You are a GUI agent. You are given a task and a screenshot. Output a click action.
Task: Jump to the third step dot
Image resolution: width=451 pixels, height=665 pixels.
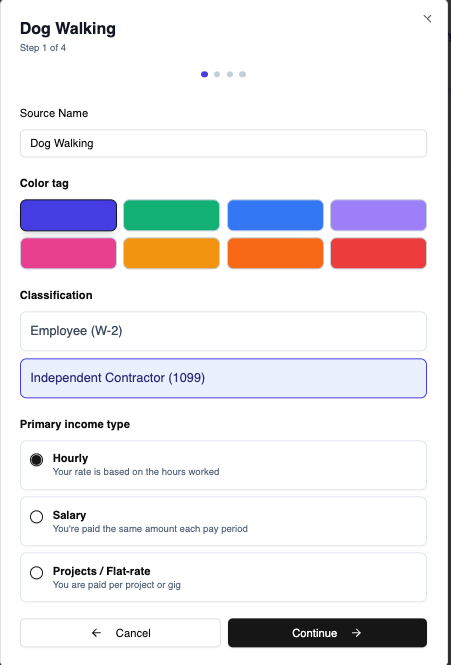[x=230, y=74]
